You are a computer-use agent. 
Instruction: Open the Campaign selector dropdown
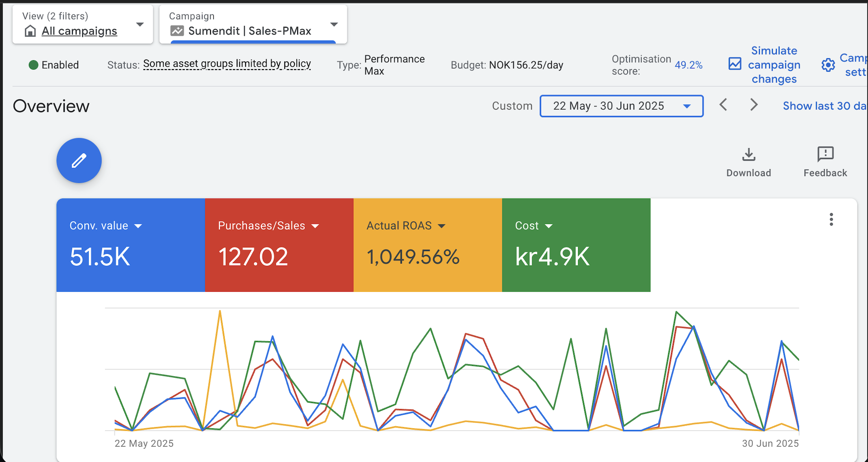click(334, 24)
